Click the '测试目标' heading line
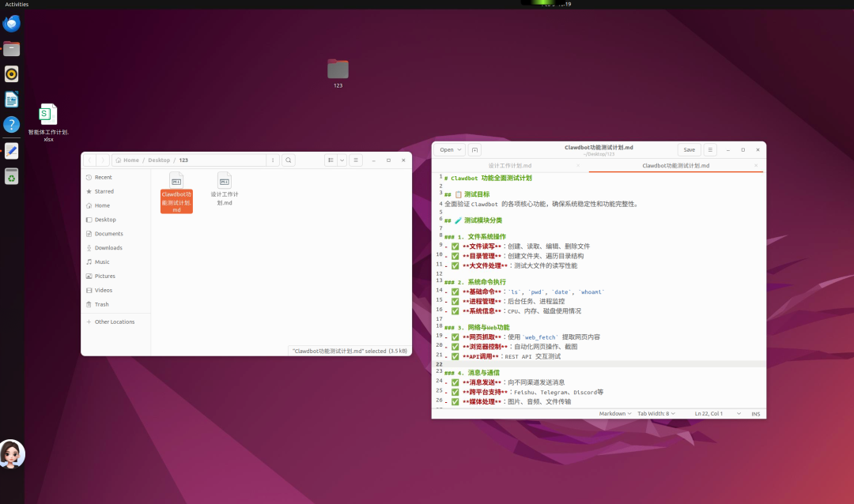Screen dimensions: 854x504 [x=467, y=194]
